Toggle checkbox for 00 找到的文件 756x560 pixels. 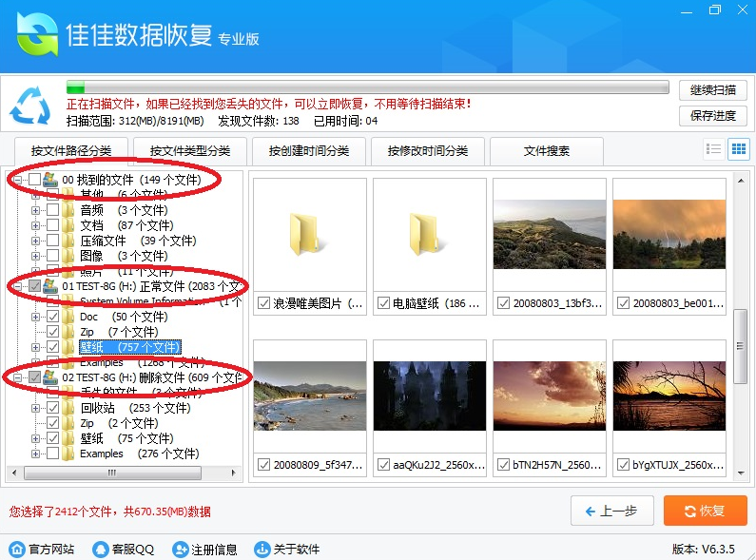click(34, 180)
